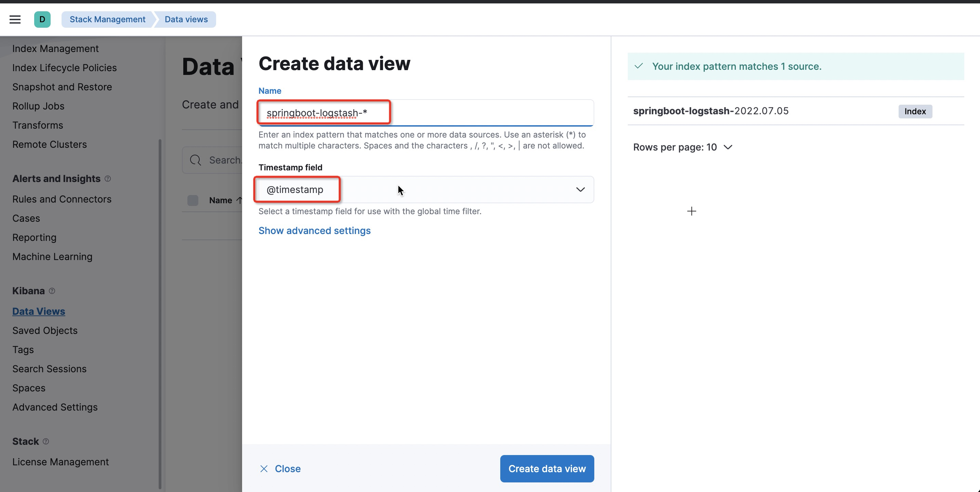This screenshot has width=980, height=492.
Task: Open Rollup Jobs in sidebar
Action: 38,106
